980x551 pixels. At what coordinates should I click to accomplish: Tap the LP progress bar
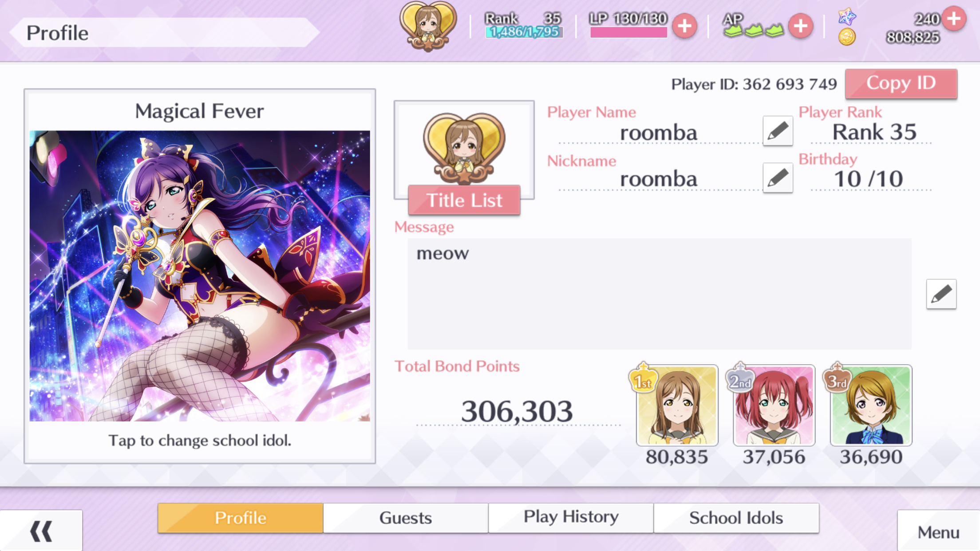[x=628, y=32]
